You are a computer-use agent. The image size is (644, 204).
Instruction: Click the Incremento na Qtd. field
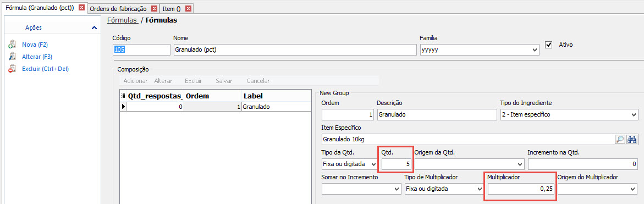click(x=583, y=164)
